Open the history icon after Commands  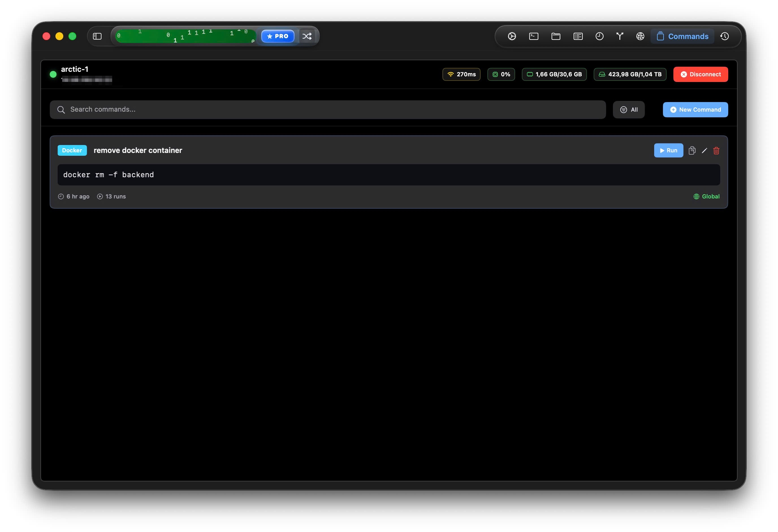click(725, 36)
